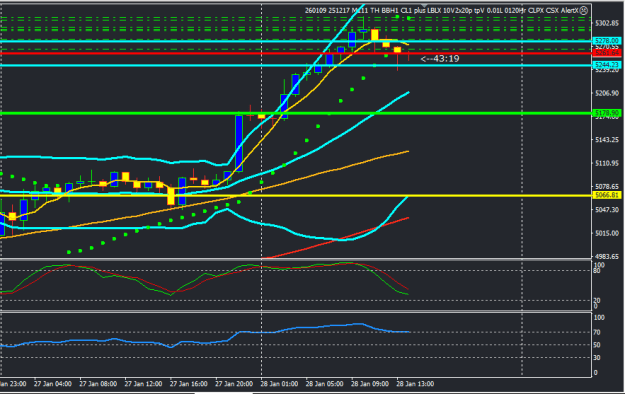The width and height of the screenshot is (625, 394).
Task: Click the chart shift triangle marker at top
Action: coord(424,6)
